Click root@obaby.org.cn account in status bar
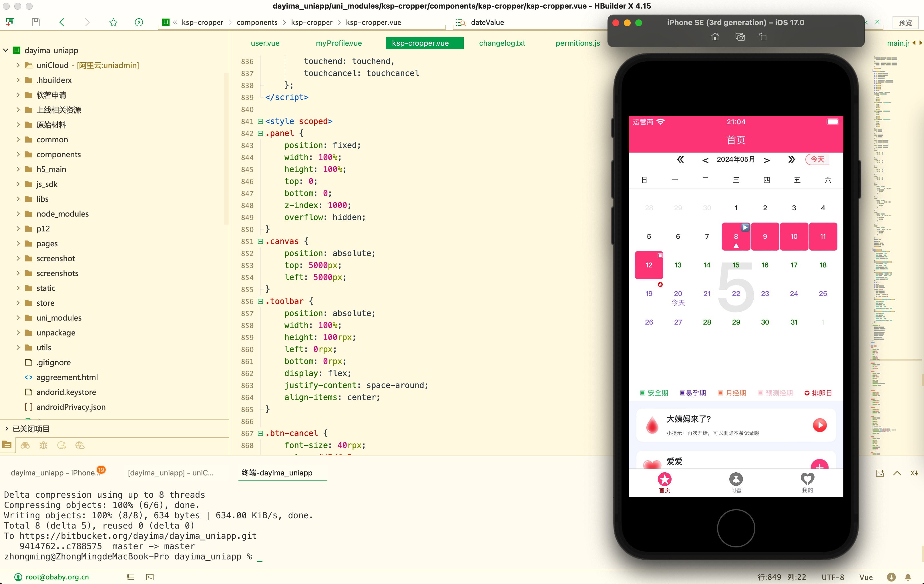This screenshot has width=924, height=584. point(57,577)
